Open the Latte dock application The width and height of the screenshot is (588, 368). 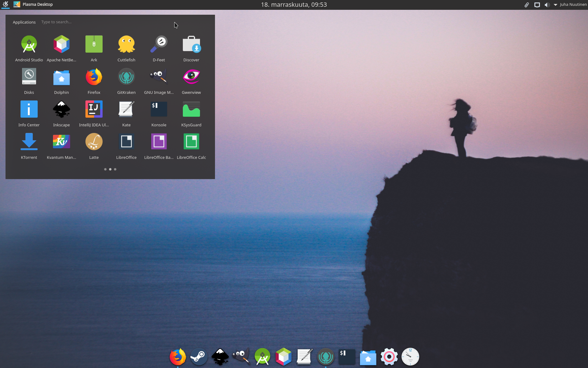(94, 146)
